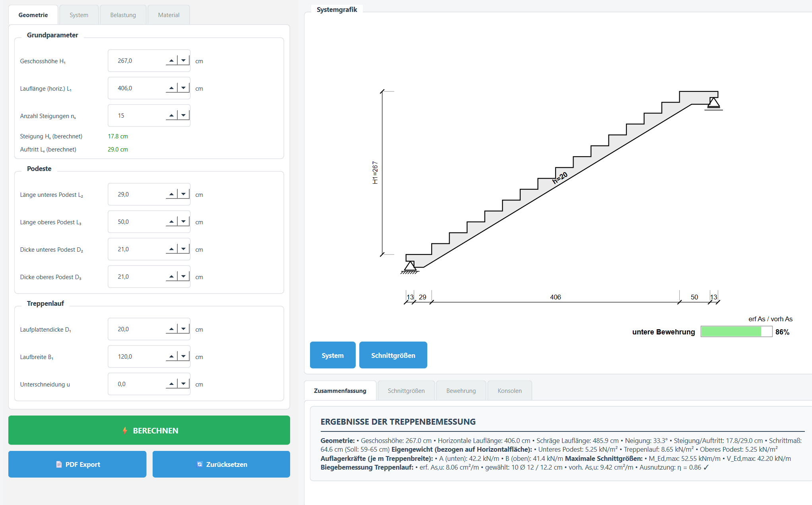The height and width of the screenshot is (505, 812).
Task: Decrease Dicke unteres Podest value
Action: point(183,249)
